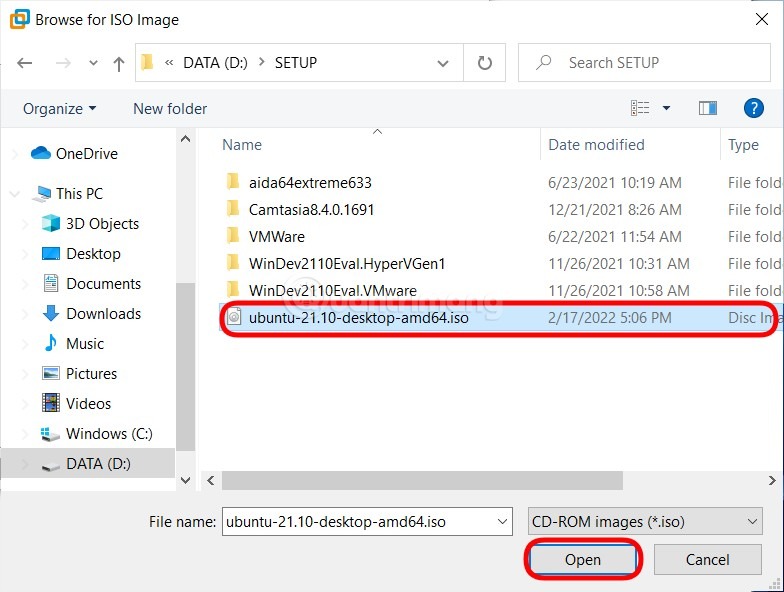Close the Browse for ISO Image dialog
784x592 pixels.
coord(762,19)
